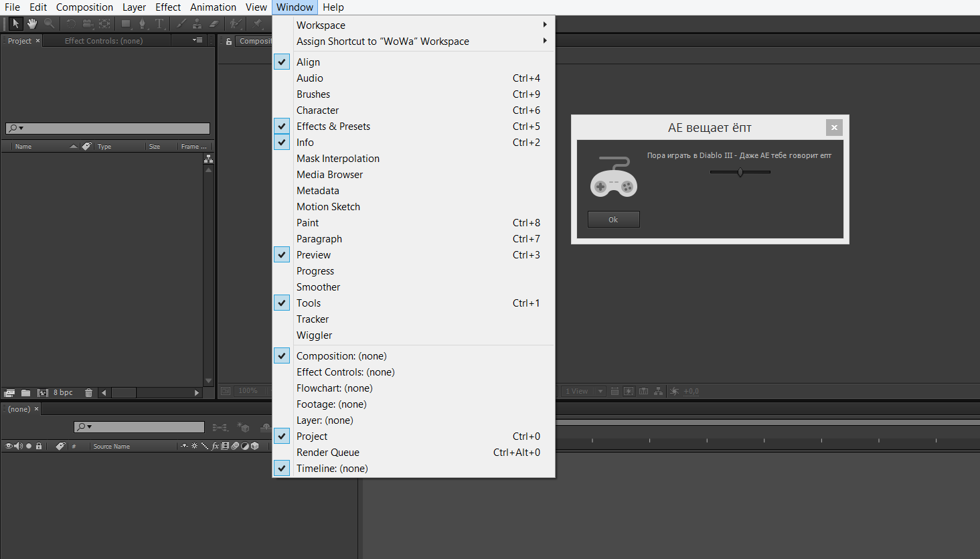The image size is (980, 559).
Task: Uncheck Effects & Presets panel
Action: [282, 126]
